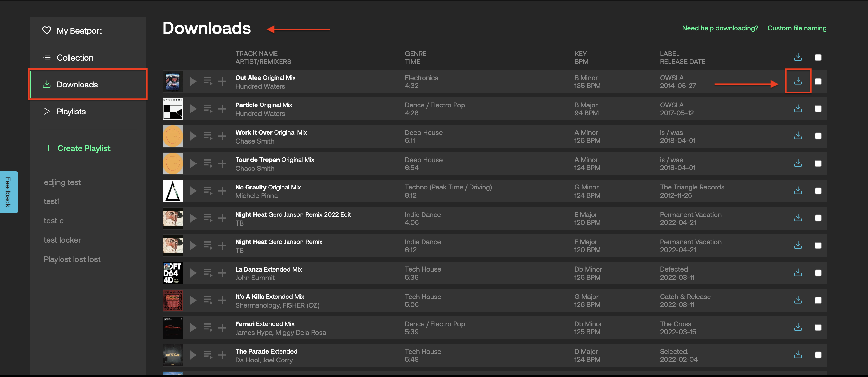Click the plus icon next to Create Playlist

[48, 148]
